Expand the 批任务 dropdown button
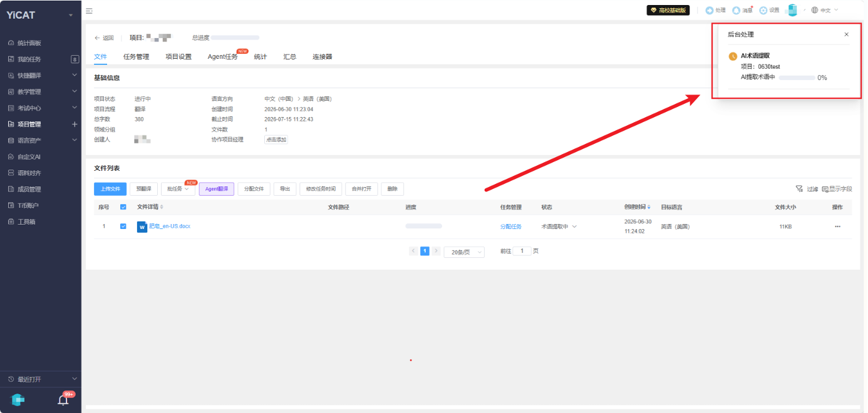Viewport: 868px width, 413px height. pos(178,189)
